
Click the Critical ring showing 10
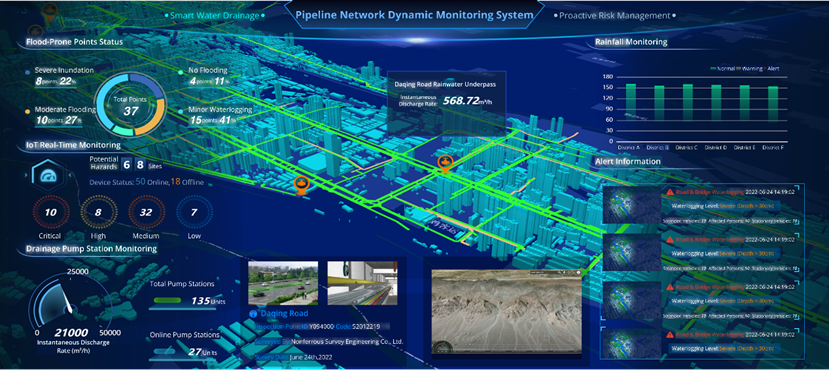[51, 212]
